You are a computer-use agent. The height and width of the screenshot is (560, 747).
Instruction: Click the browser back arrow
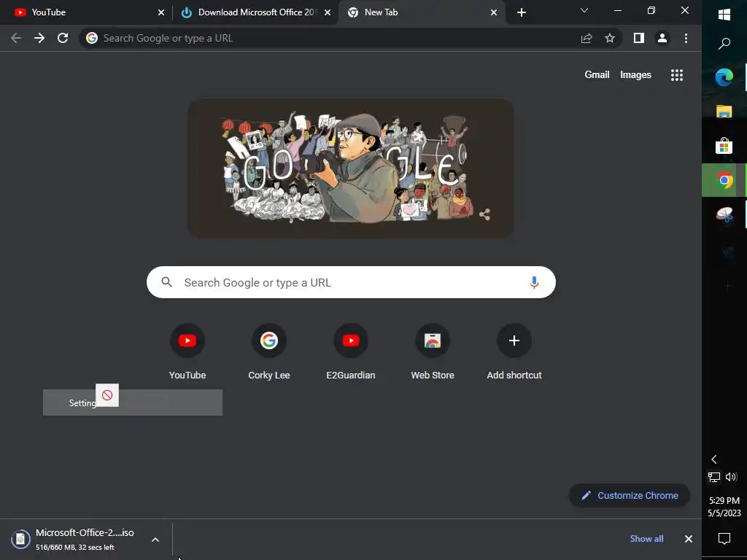(16, 38)
